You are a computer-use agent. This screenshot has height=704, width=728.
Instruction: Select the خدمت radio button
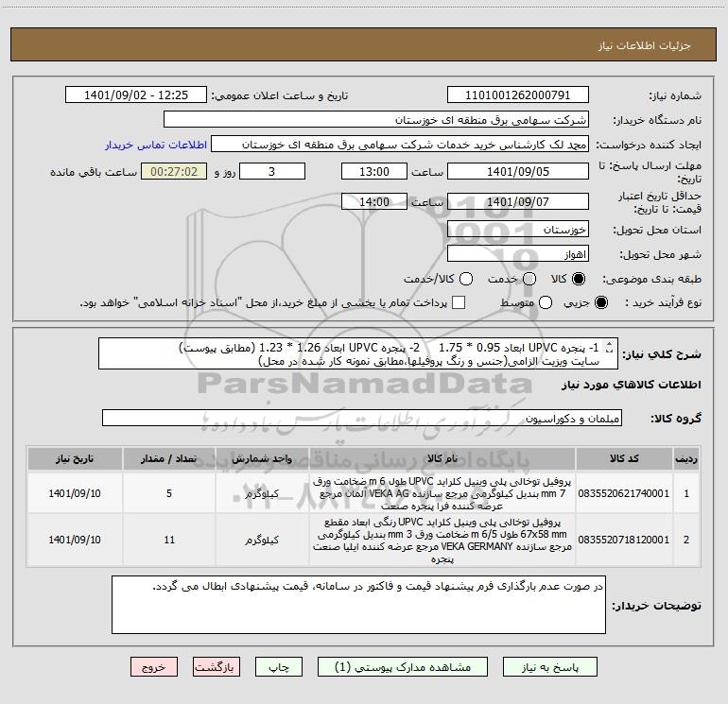529,279
